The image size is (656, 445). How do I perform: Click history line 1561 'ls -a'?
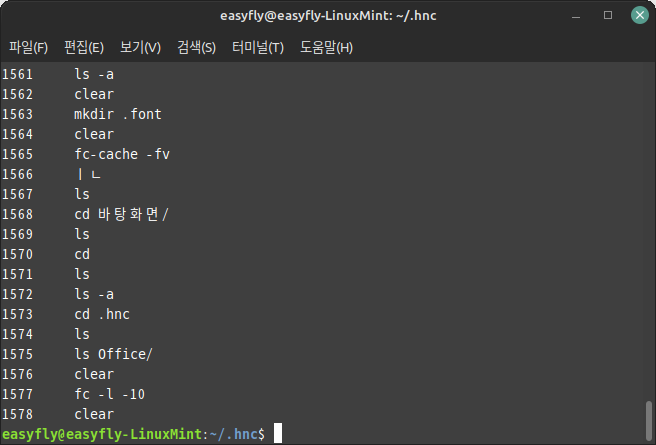(x=58, y=74)
